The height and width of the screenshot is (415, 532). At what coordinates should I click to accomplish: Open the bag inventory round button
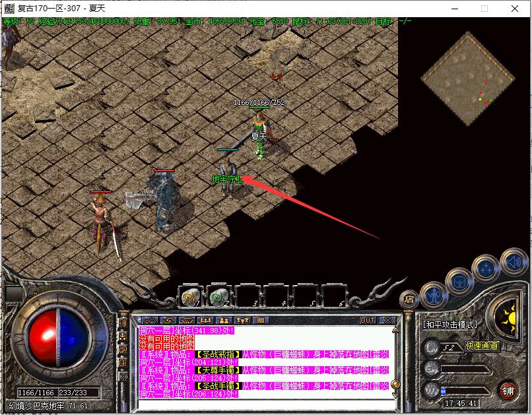coord(459,282)
